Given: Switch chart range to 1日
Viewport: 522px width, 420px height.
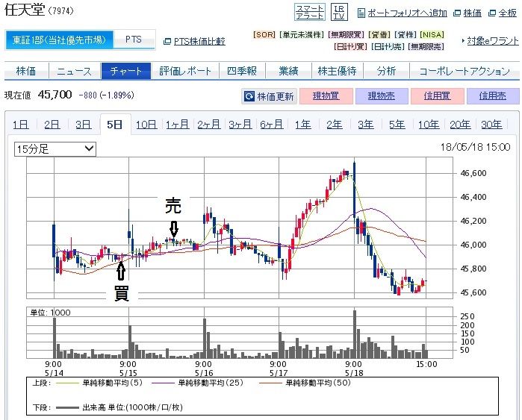Looking at the screenshot, I should tap(21, 125).
